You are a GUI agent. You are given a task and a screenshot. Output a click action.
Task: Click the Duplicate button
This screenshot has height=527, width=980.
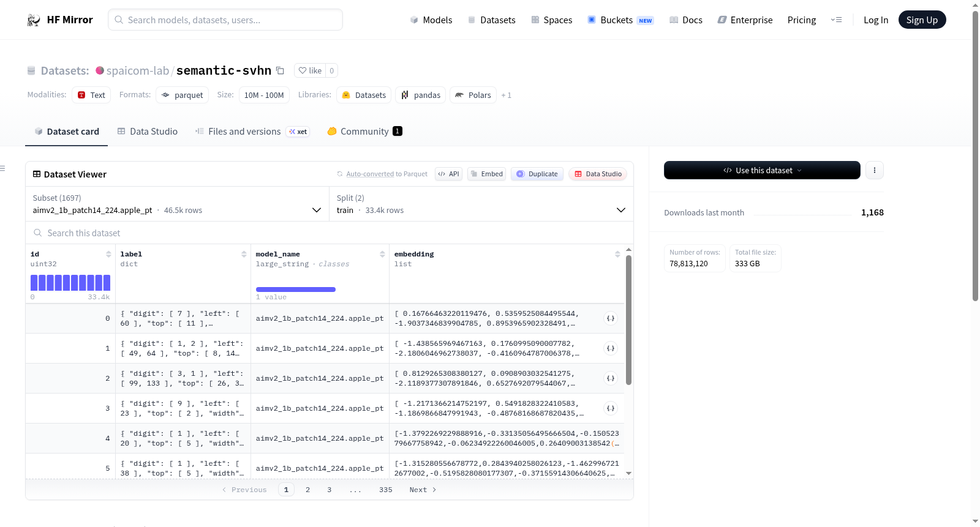537,174
